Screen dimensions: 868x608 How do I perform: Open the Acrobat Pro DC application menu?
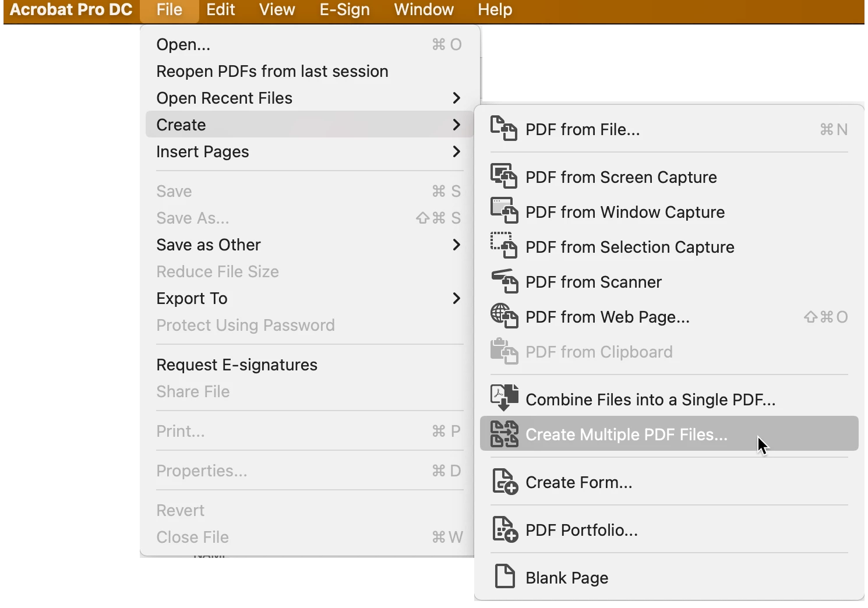71,10
